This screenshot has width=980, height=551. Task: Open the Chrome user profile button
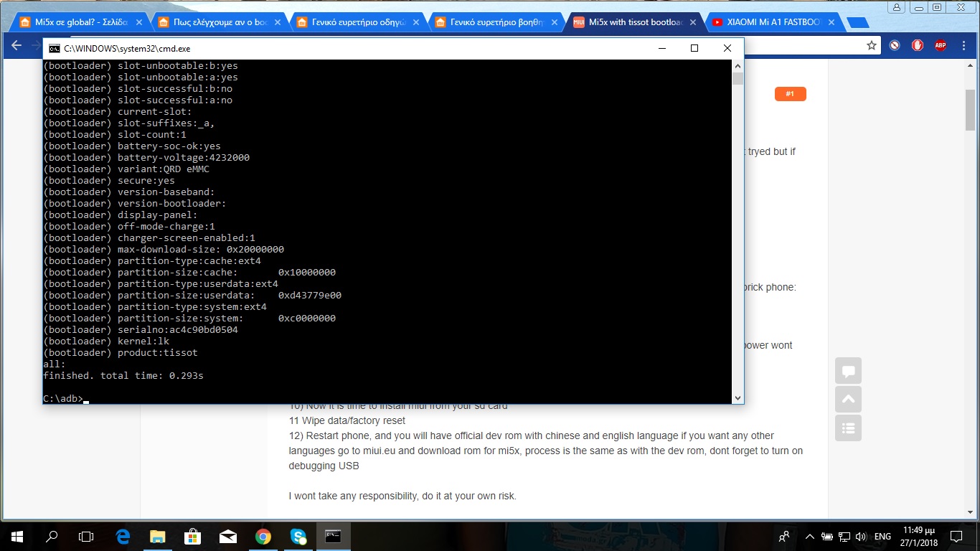pyautogui.click(x=897, y=7)
